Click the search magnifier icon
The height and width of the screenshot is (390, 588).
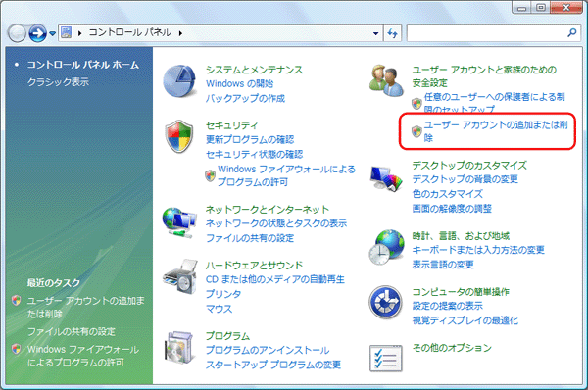click(572, 33)
